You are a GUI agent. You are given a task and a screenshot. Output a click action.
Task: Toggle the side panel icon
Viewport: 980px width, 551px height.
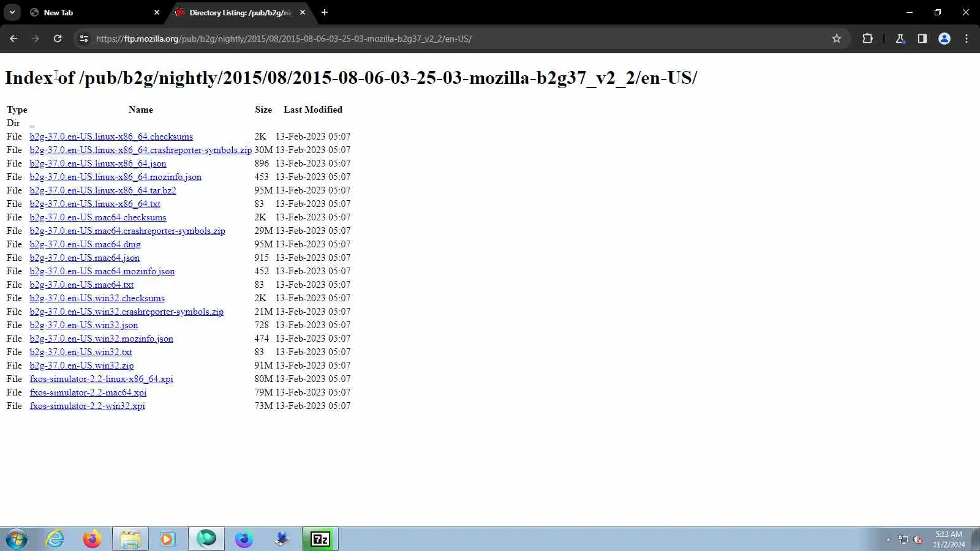point(922,39)
